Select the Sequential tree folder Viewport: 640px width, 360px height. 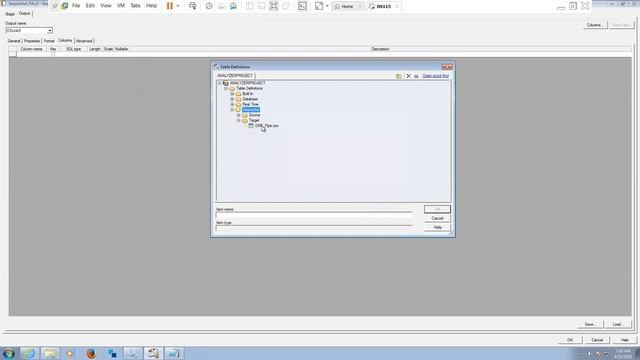(251, 109)
